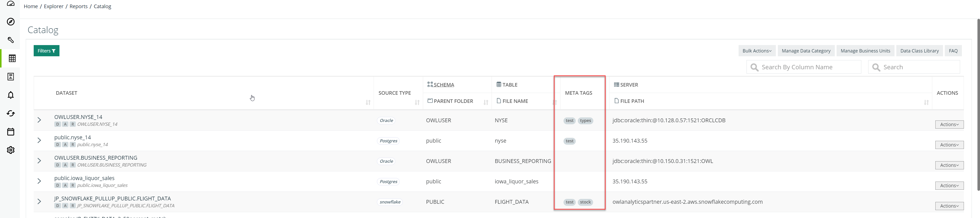Screen dimensions: 980x218
Task: Open the alerts bell icon
Action: tap(11, 95)
